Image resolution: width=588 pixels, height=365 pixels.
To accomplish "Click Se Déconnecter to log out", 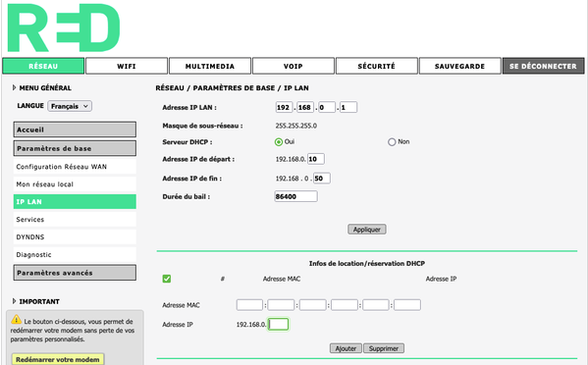I will (544, 66).
